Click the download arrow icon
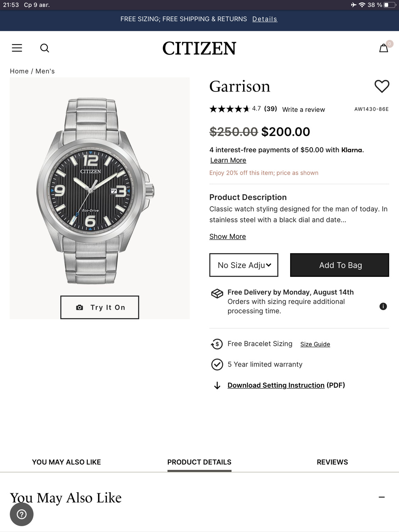 pos(217,386)
